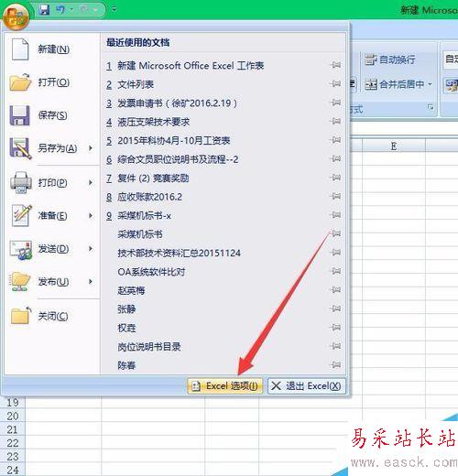This screenshot has width=458, height=476.
Task: Expand the 发送(D) submenu arrow
Action: (x=91, y=249)
